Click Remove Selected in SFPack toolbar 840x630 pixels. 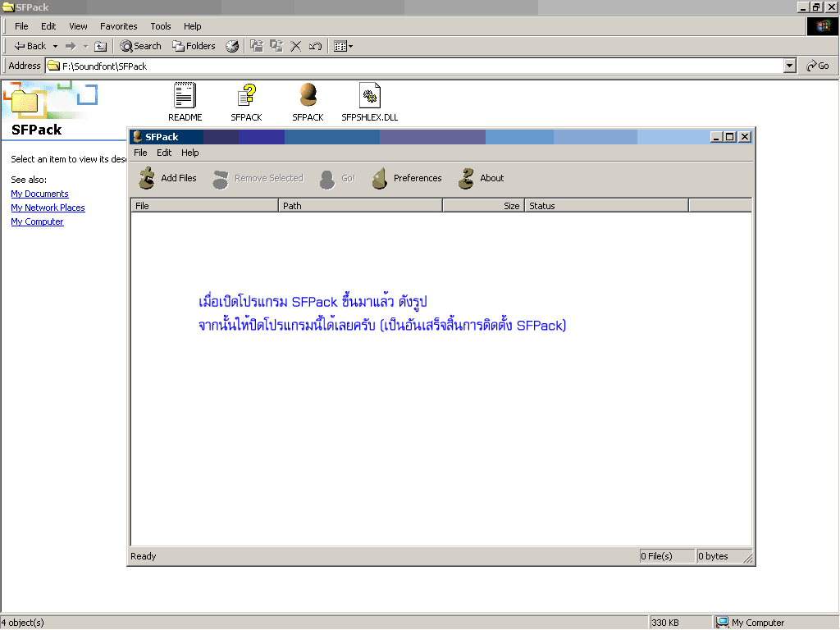pyautogui.click(x=258, y=178)
